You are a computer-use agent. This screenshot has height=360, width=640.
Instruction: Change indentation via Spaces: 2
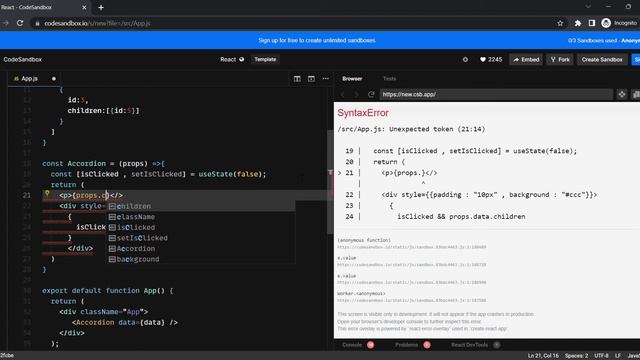(x=576, y=356)
